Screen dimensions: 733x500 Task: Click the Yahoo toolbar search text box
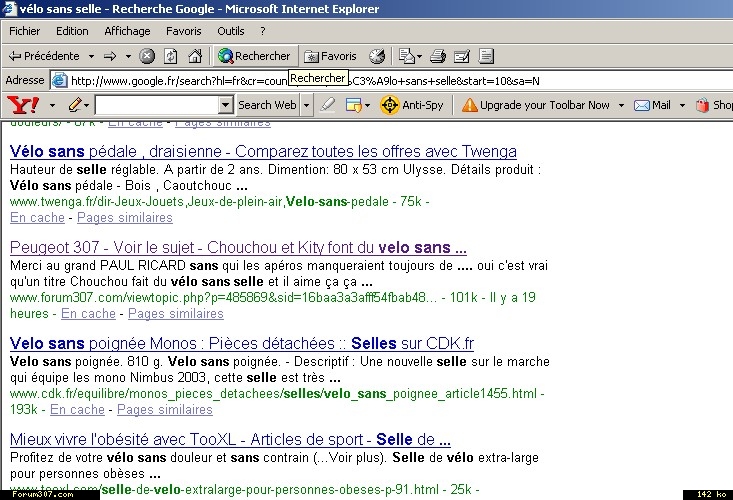click(157, 105)
